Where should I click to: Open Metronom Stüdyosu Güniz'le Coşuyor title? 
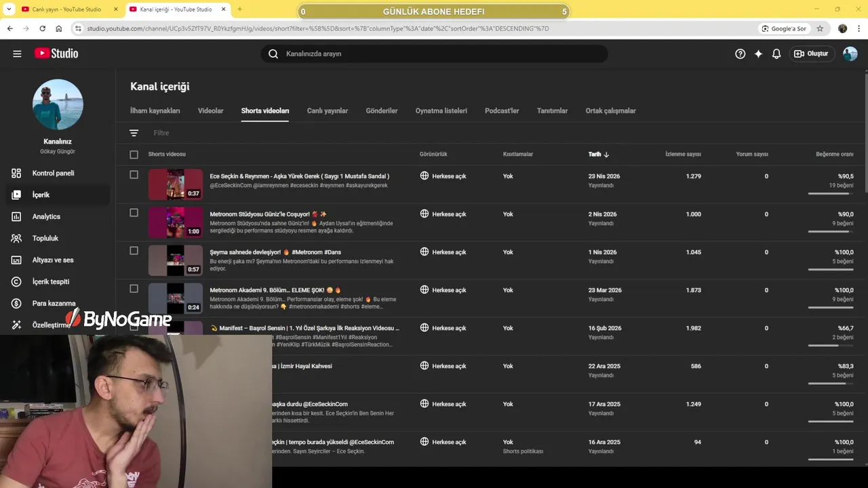tap(268, 214)
